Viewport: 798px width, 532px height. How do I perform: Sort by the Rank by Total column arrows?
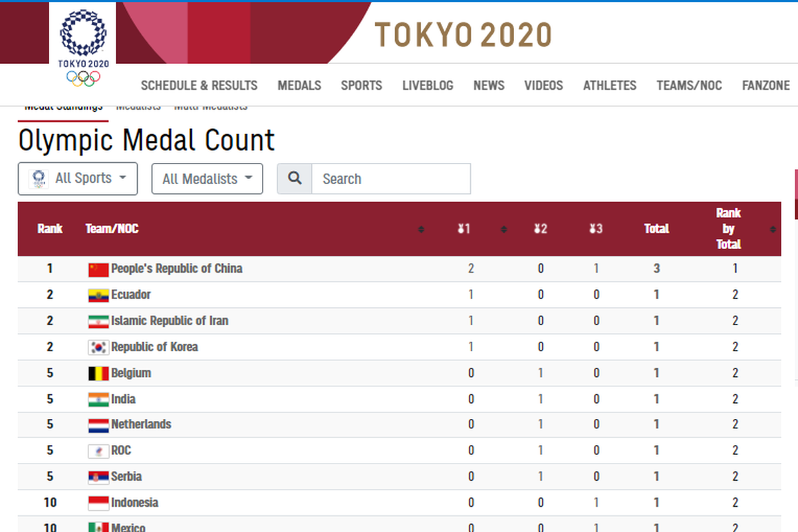(773, 229)
